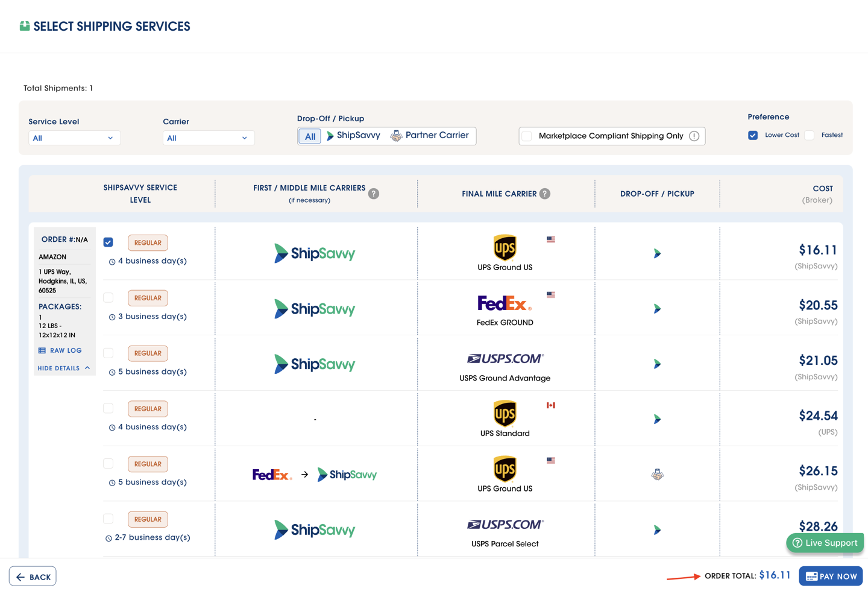Click the ShipSavvy drop-off icon in the $21.05 row

(x=657, y=364)
